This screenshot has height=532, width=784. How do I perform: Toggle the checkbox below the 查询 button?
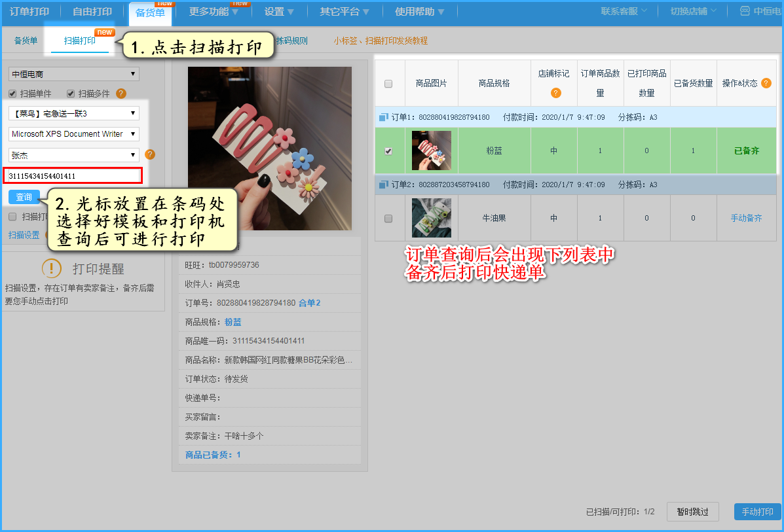point(12,217)
